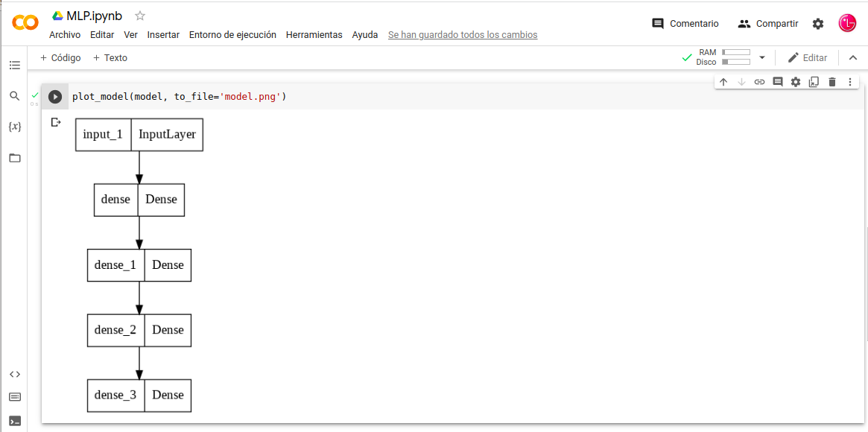The height and width of the screenshot is (432, 868).
Task: Mirror cell in a tab
Action: click(814, 82)
